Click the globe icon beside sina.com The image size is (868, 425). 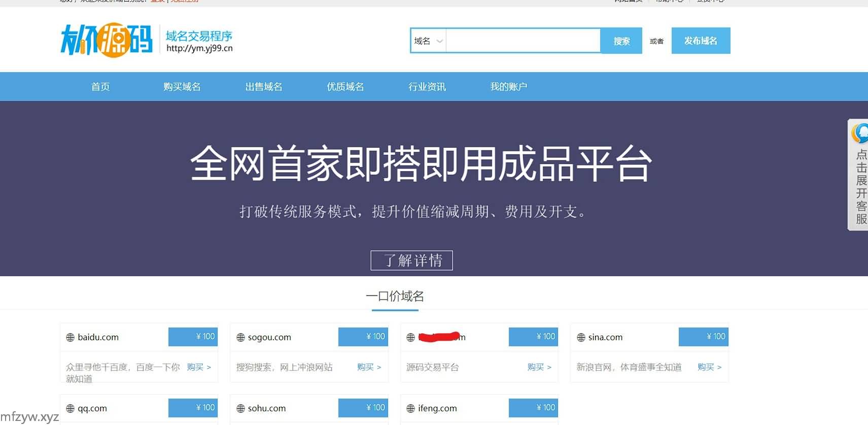click(x=581, y=338)
